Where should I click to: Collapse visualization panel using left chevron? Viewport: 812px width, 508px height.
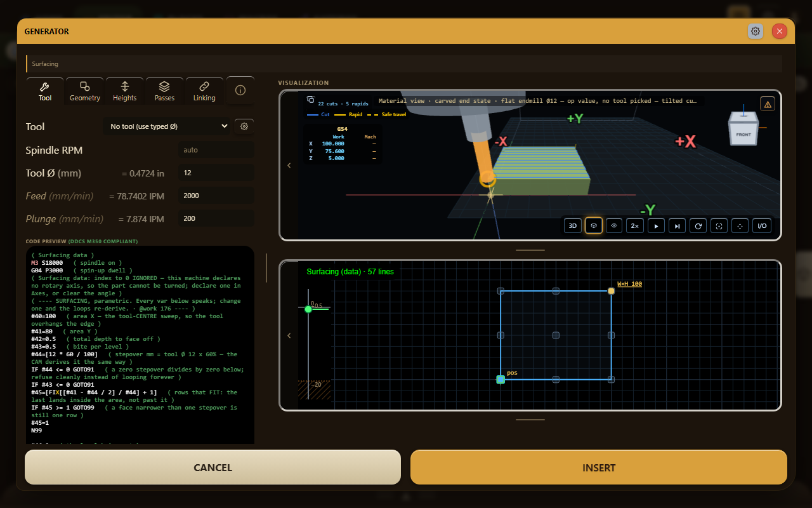289,165
